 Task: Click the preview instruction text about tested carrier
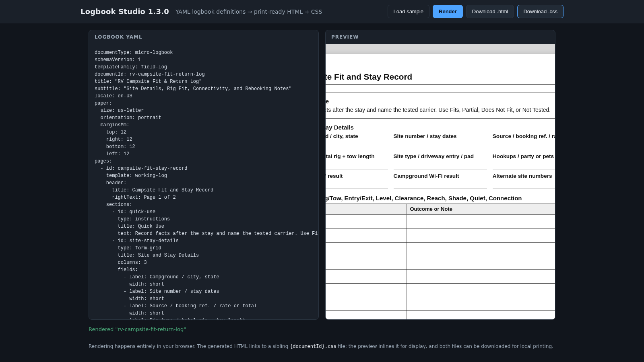pos(438,110)
